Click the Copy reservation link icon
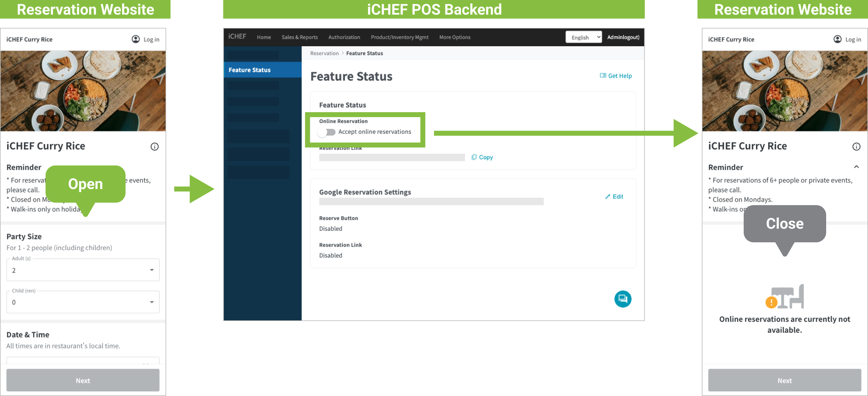Screen dimensions: 868x396 (474, 157)
